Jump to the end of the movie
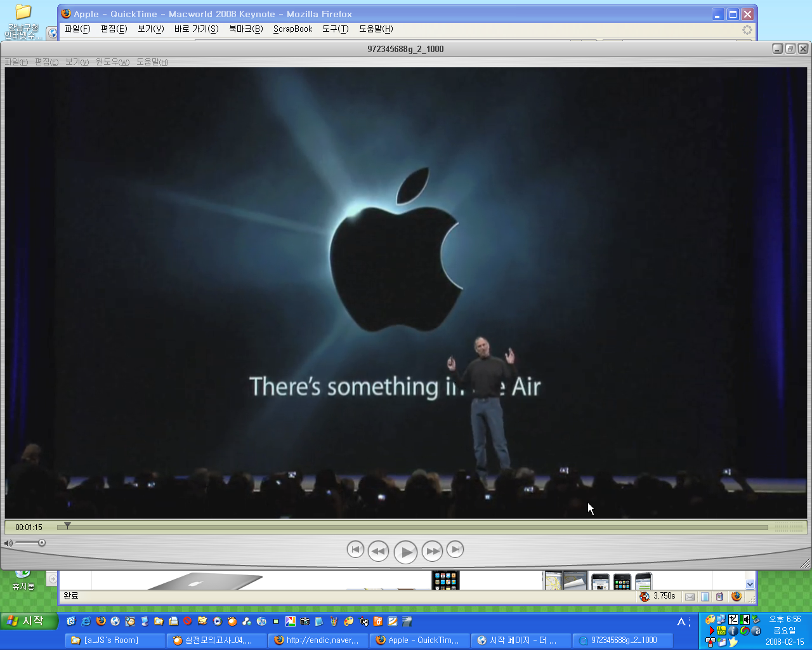This screenshot has height=650, width=812. [455, 549]
